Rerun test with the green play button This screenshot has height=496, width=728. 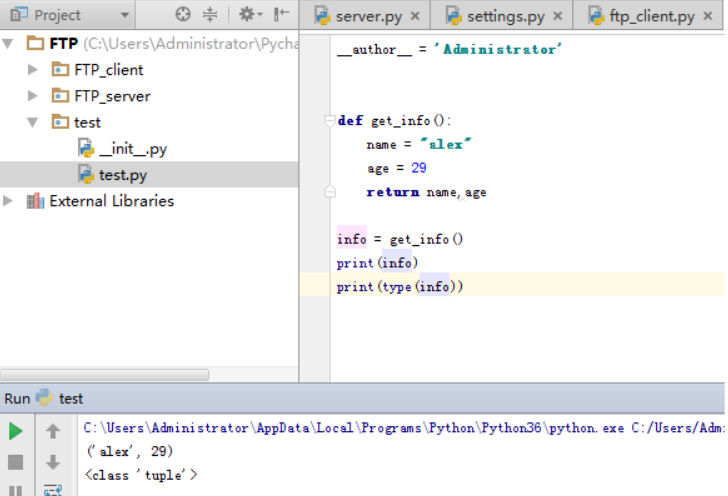pos(15,431)
